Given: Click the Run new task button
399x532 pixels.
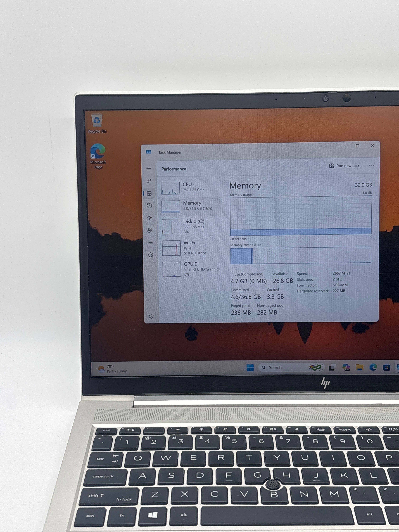Looking at the screenshot, I should point(344,166).
